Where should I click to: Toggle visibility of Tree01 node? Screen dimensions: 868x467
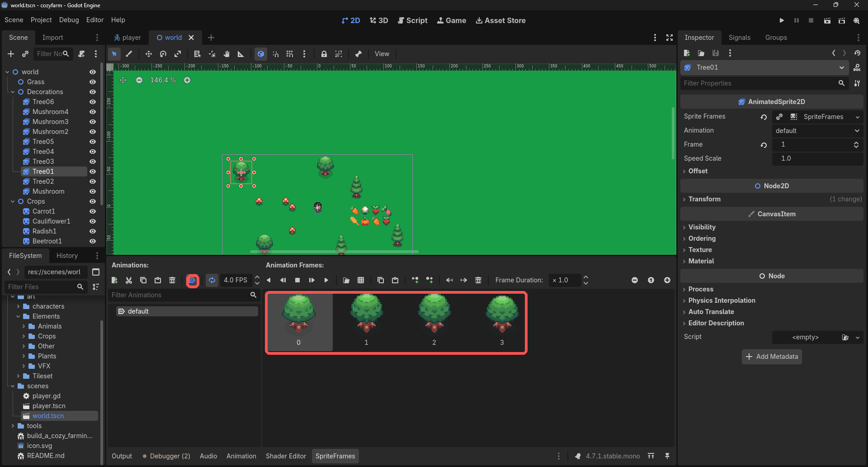pos(93,172)
